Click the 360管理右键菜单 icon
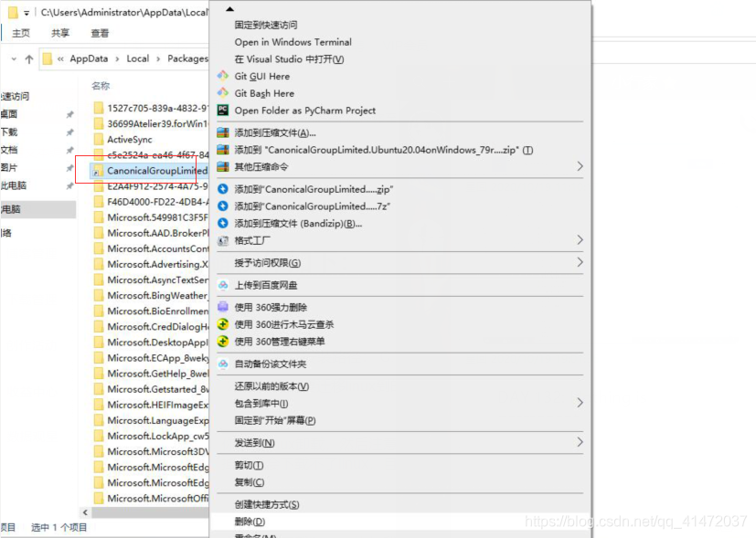The image size is (756, 538). (x=223, y=342)
